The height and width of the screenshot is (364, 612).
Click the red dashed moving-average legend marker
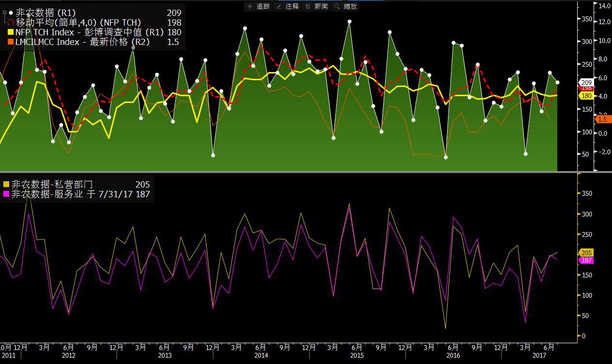pos(11,23)
